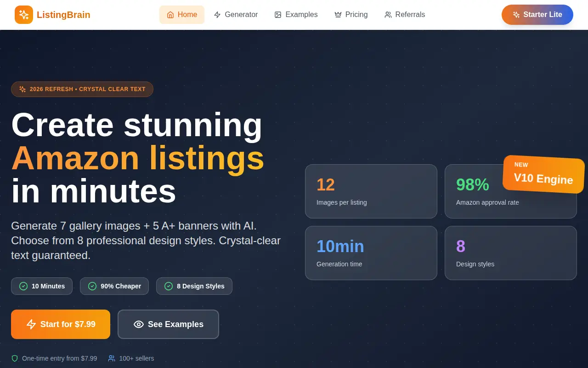Click the shield icon beside One-time entry
The width and height of the screenshot is (588, 368).
click(x=15, y=358)
